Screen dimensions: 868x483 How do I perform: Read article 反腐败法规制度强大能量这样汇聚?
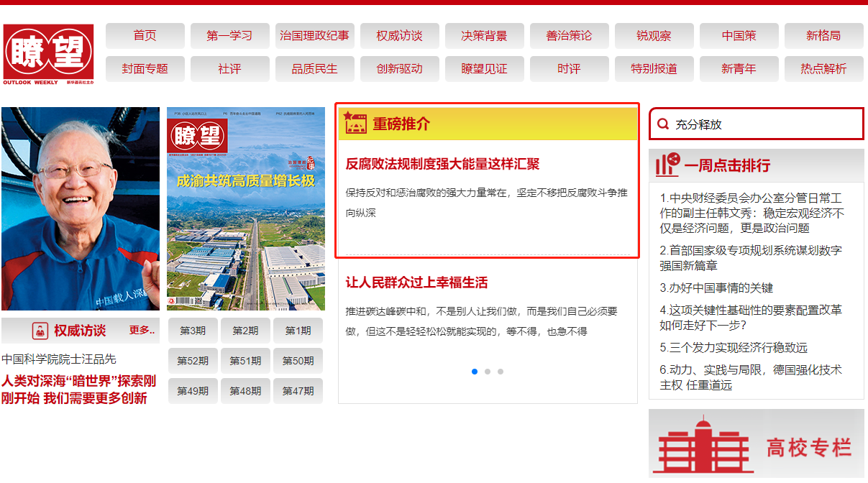click(442, 164)
